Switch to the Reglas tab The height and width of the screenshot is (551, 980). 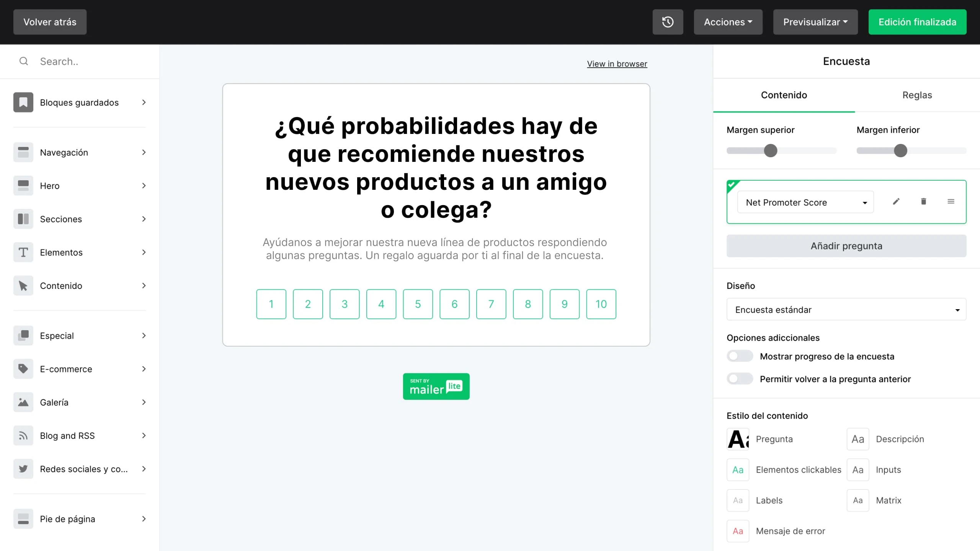click(x=917, y=95)
